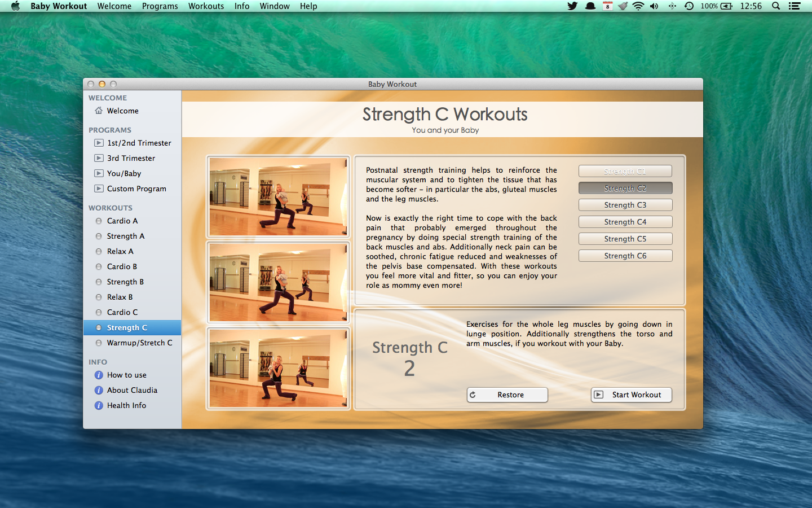Screen dimensions: 812x508
Task: Click the info icon beside About Claudia
Action: 99,390
